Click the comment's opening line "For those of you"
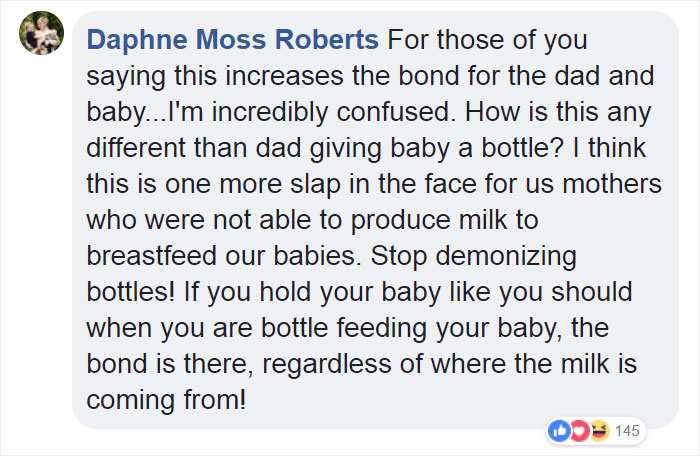Viewport: 700px width, 456px height. click(x=487, y=41)
